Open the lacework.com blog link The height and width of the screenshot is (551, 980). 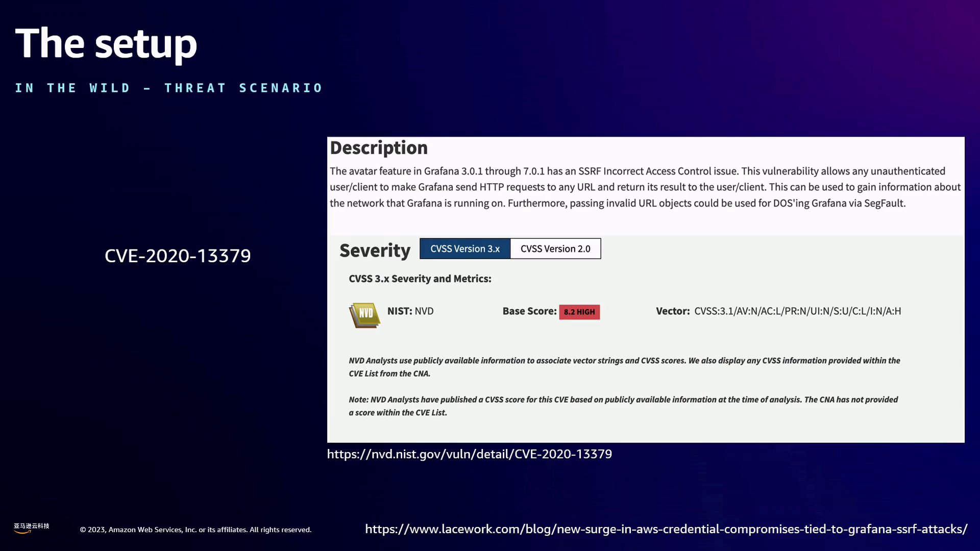666,529
